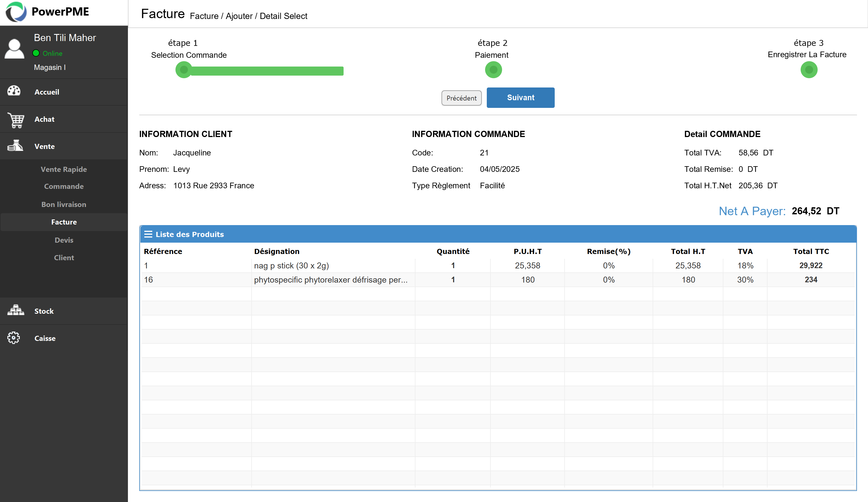
Task: Open the Vente Rapide submenu item
Action: coord(64,169)
